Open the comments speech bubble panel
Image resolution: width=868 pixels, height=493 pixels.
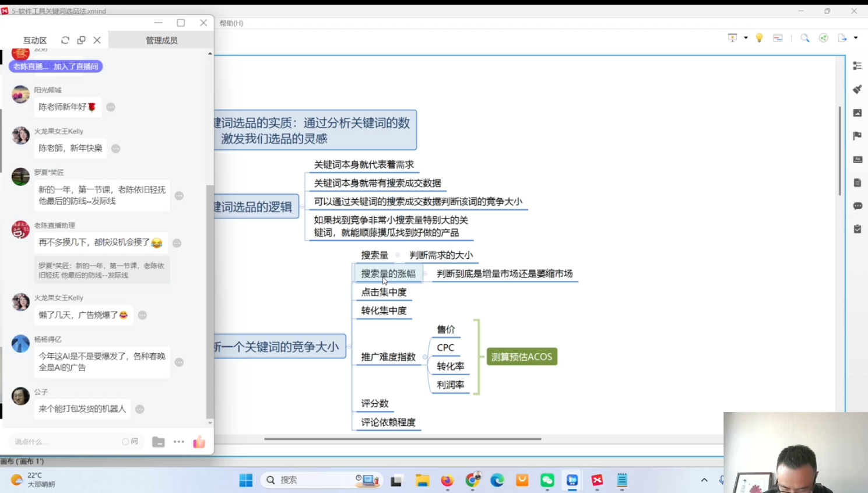point(857,206)
